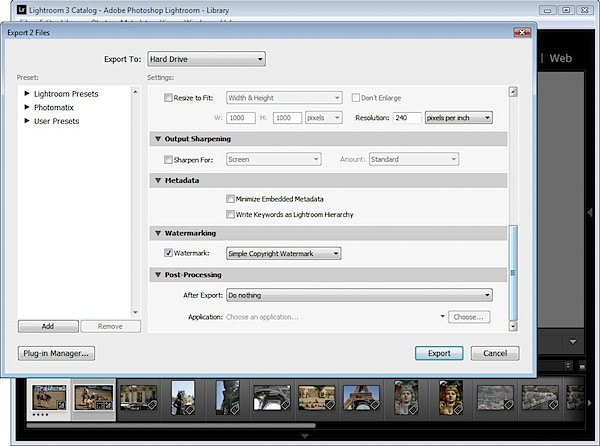Open the Simple Copyright Watermark dropdown
This screenshot has width=600, height=446.
coord(284,253)
